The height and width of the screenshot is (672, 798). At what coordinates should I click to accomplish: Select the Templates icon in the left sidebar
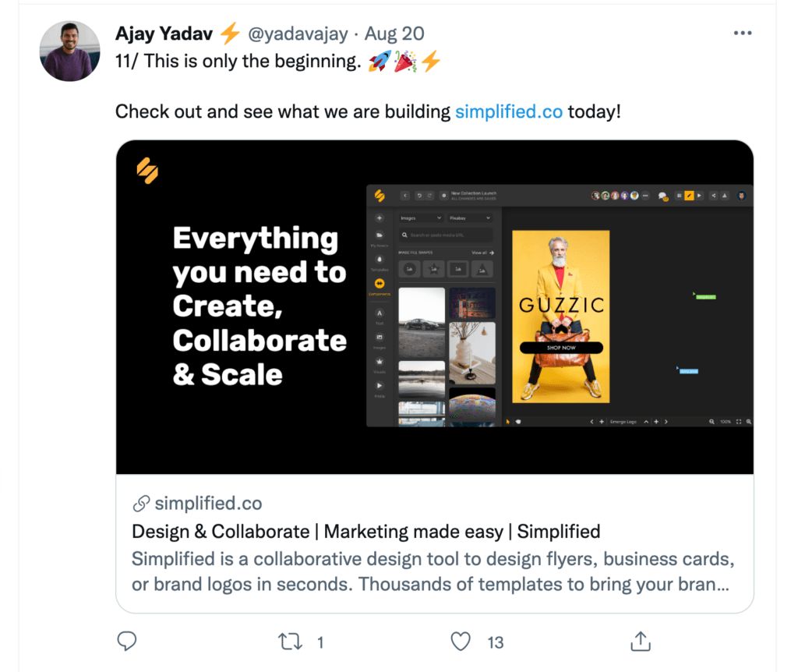click(380, 259)
